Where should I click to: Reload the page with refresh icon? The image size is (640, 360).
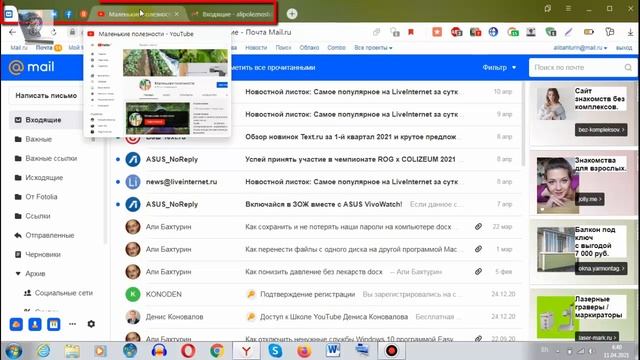pos(53,32)
